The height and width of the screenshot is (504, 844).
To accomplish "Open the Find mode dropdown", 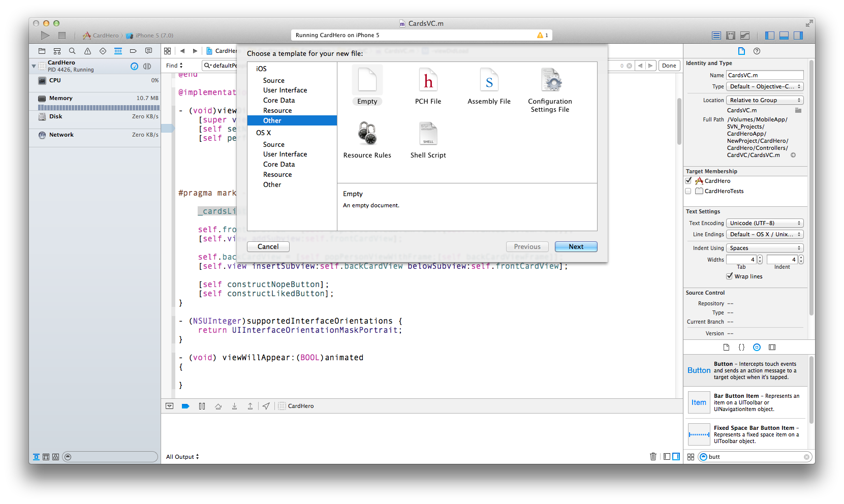I will [174, 66].
